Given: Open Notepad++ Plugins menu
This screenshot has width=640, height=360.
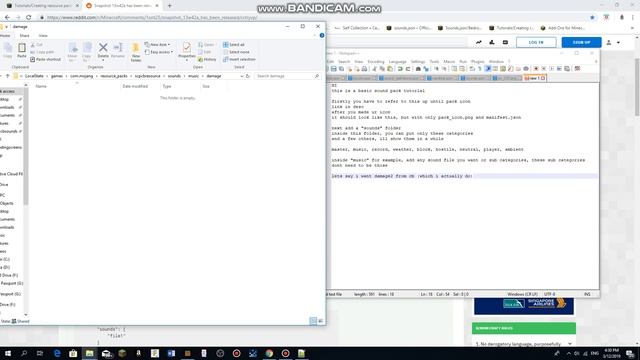Looking at the screenshot, I should point(478,61).
